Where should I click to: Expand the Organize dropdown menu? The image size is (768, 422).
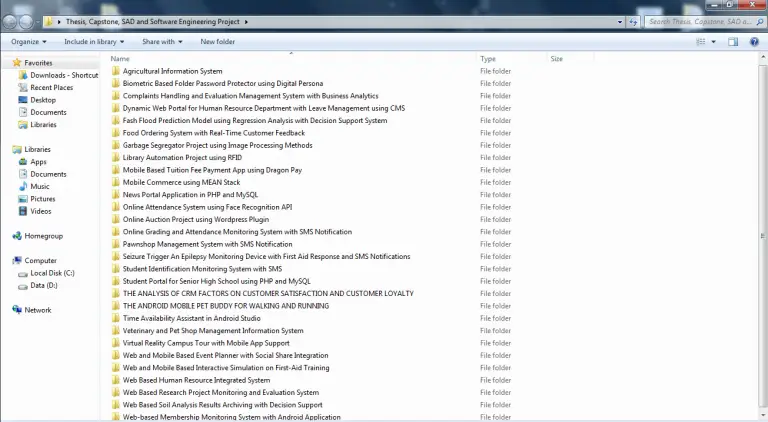28,42
